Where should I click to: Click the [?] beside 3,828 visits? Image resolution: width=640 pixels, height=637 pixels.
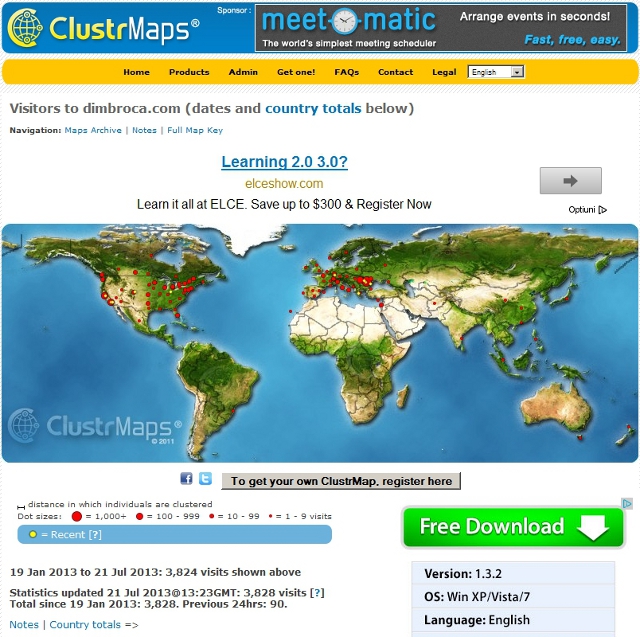(x=317, y=593)
